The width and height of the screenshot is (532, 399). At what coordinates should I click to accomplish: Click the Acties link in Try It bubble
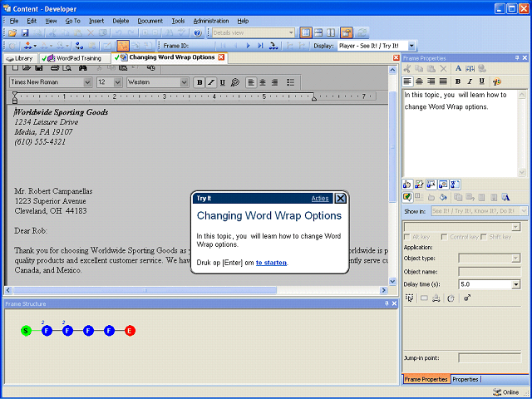pos(320,199)
